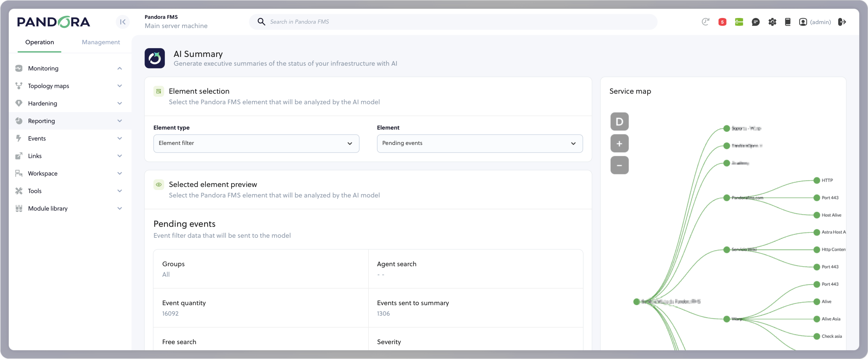Click the green server status icon

click(739, 22)
